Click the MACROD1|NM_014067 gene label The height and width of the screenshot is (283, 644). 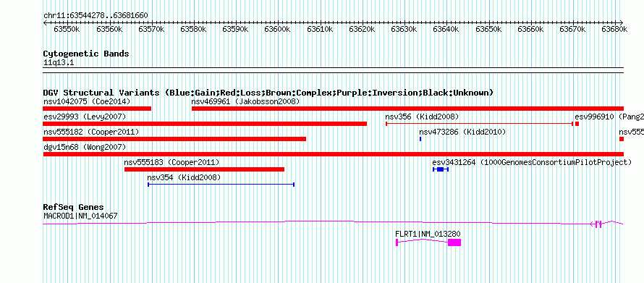point(81,216)
